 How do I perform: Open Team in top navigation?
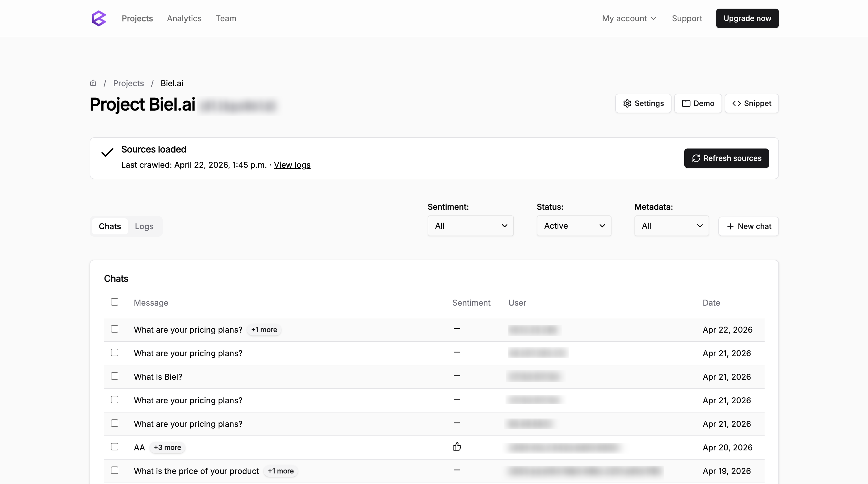pos(226,18)
